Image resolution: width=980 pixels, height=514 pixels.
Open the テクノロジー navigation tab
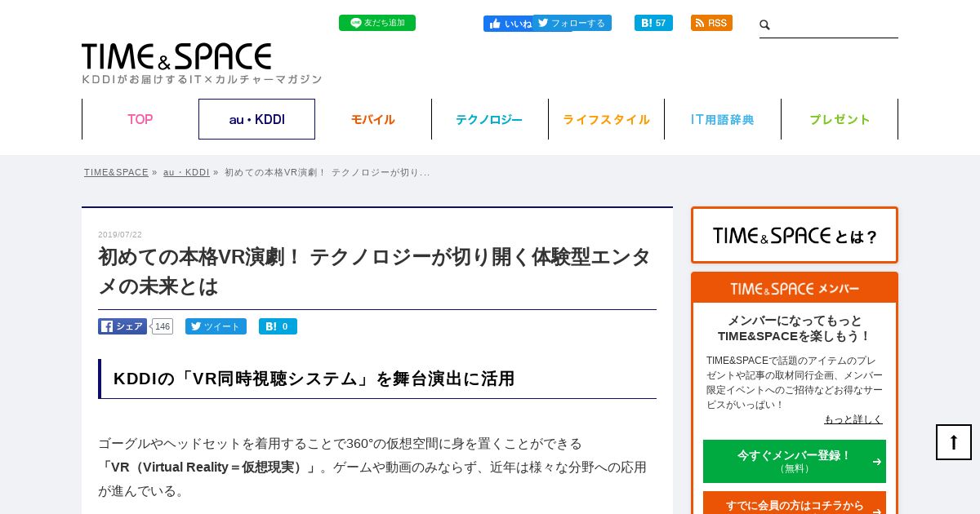click(489, 119)
